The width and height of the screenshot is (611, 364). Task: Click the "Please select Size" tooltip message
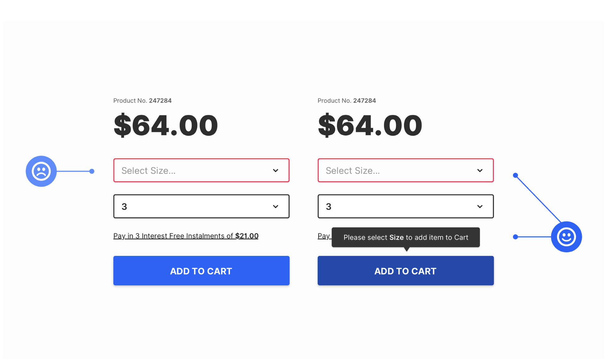coord(406,237)
